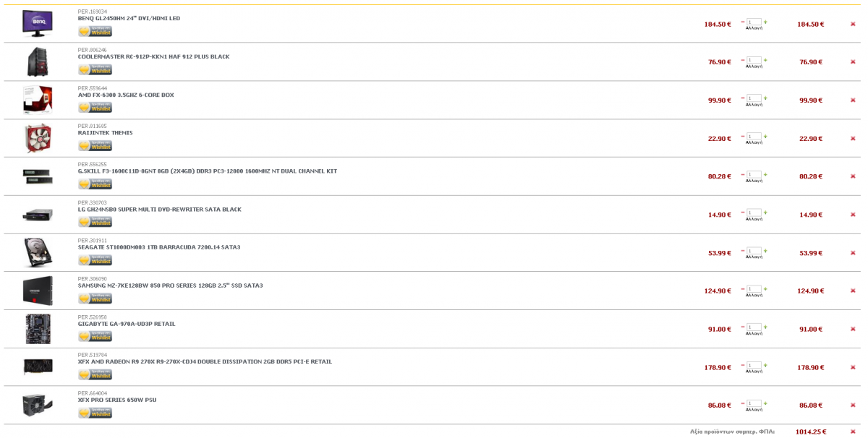
Task: Decrease AMD FX-6300 quantity with minus
Action: tap(743, 98)
